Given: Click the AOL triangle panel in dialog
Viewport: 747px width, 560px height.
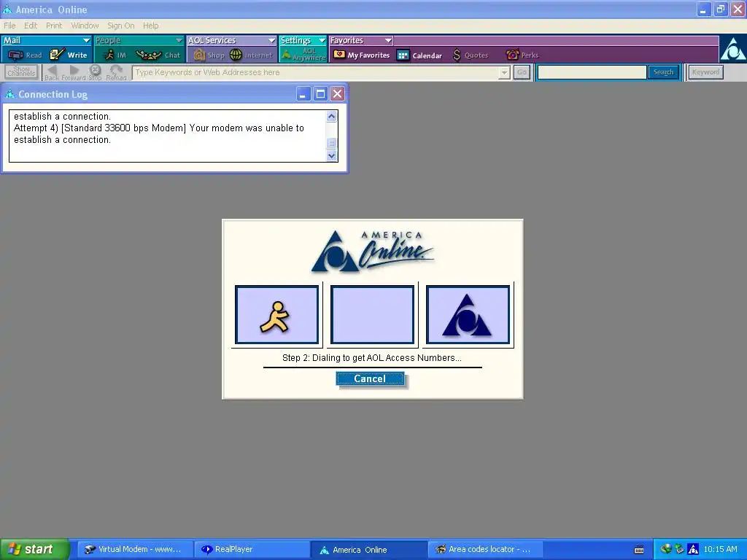Looking at the screenshot, I should 468,314.
